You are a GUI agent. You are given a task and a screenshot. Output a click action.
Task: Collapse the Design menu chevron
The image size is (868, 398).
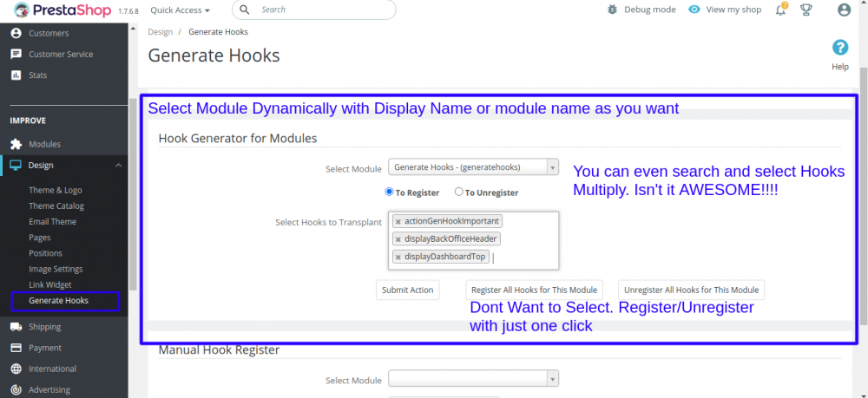pyautogui.click(x=118, y=166)
